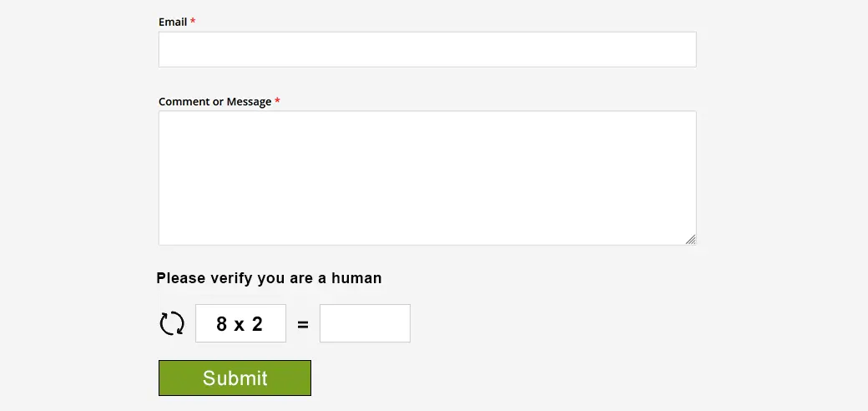Click the red asterisk beside Comment or Message

pyautogui.click(x=277, y=101)
